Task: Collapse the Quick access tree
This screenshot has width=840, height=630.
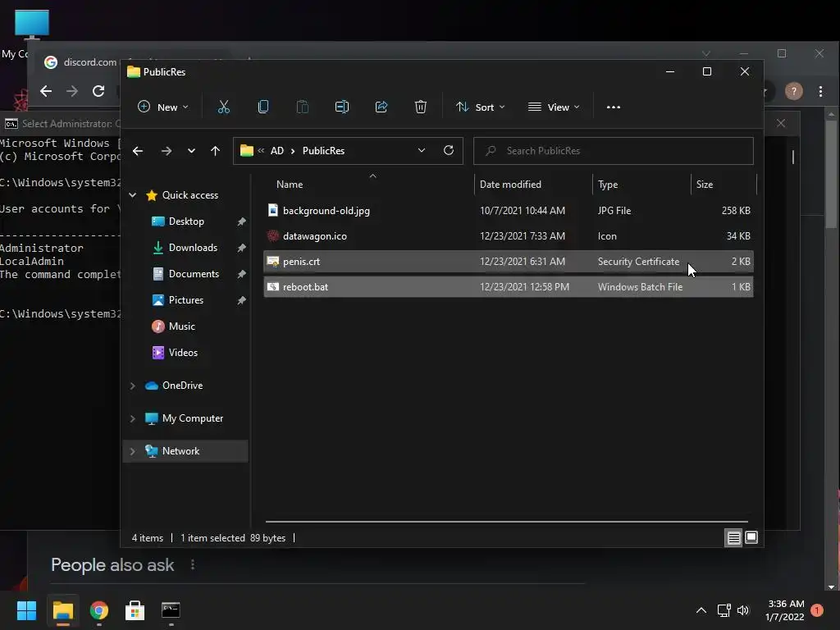Action: [x=132, y=195]
